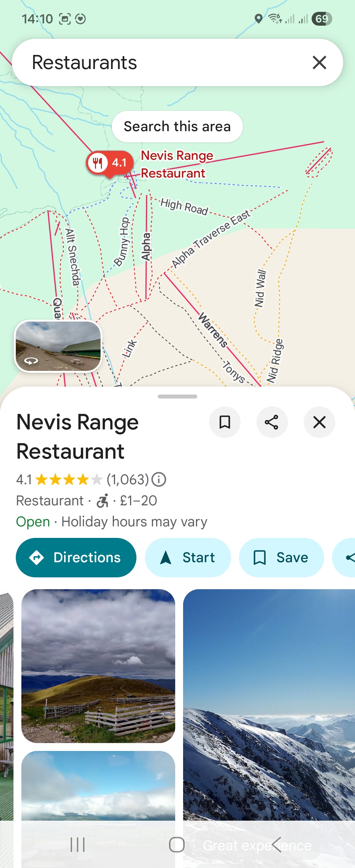This screenshot has width=355, height=868.
Task: Tap the Directions button
Action: click(76, 557)
